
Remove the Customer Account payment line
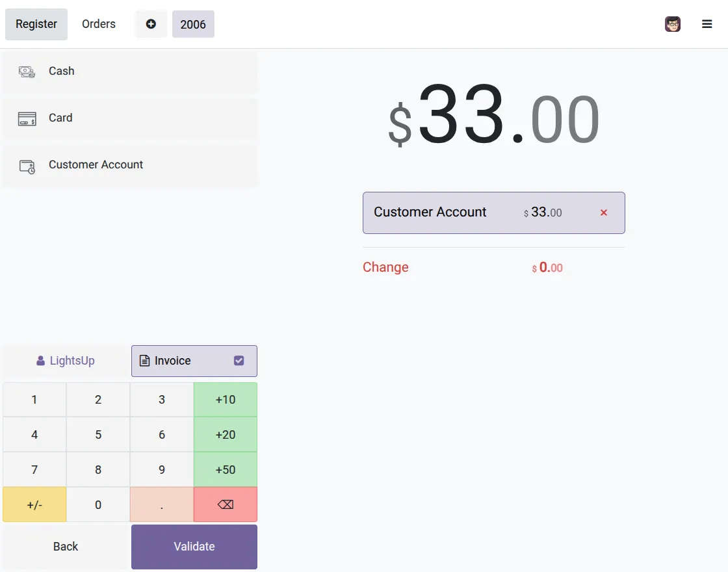603,213
